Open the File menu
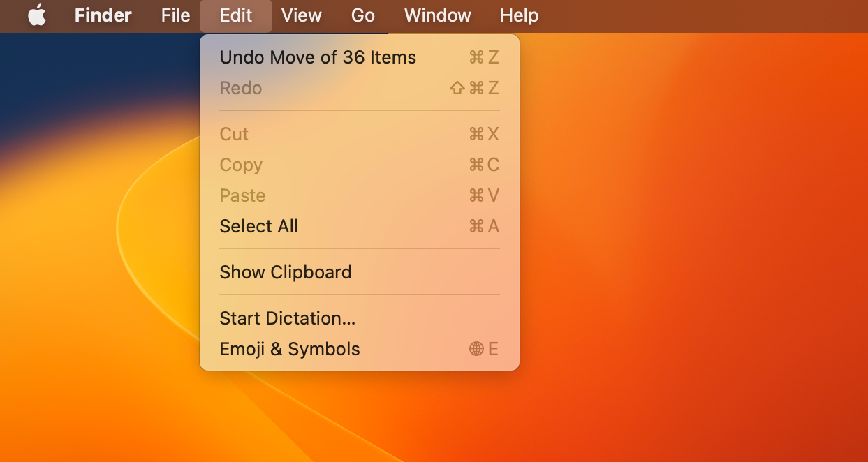The image size is (868, 462). point(175,15)
